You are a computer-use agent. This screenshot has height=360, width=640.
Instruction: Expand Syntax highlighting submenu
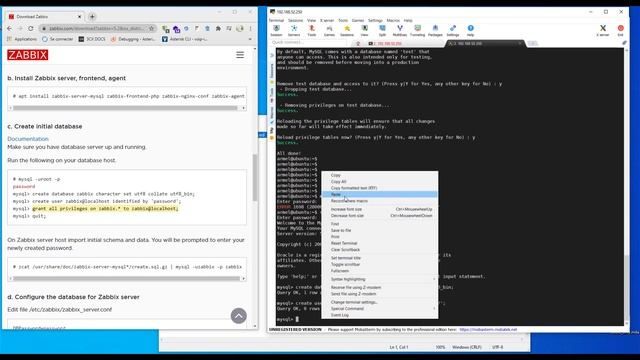pyautogui.click(x=380, y=279)
